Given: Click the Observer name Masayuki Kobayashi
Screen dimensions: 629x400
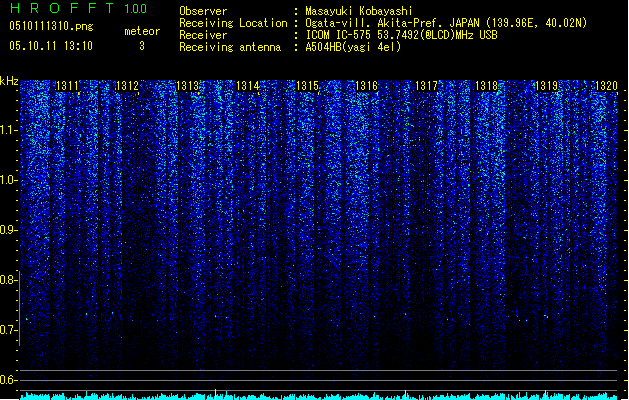Looking at the screenshot, I should [x=359, y=11].
